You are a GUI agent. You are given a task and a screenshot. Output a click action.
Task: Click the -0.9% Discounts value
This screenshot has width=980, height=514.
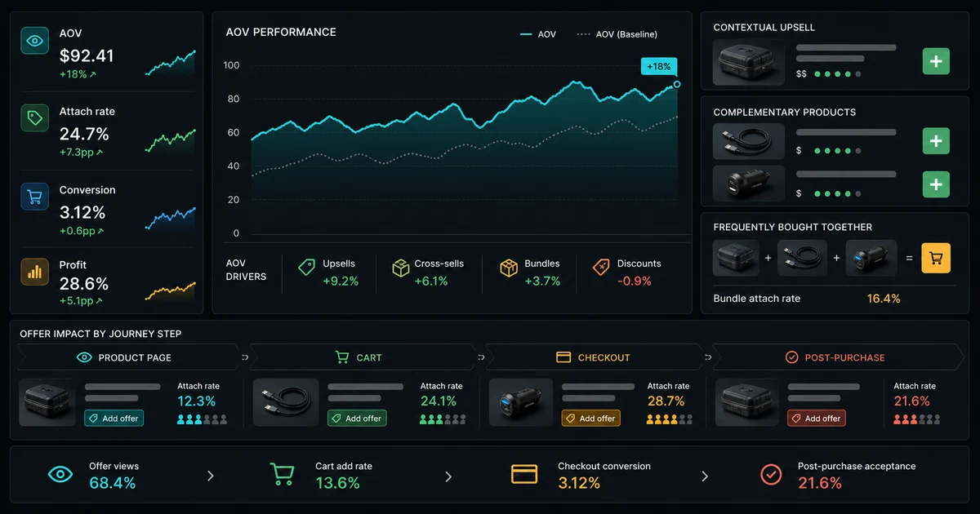pos(635,281)
